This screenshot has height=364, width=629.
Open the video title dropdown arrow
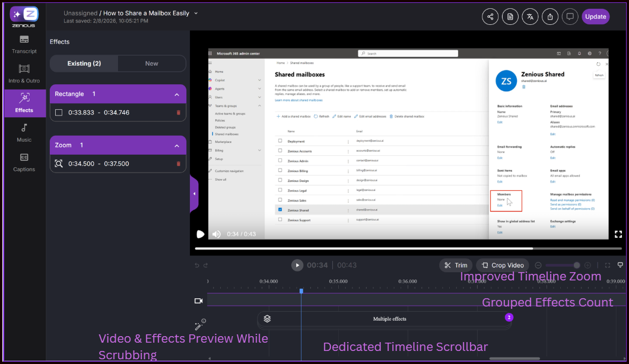tap(196, 13)
